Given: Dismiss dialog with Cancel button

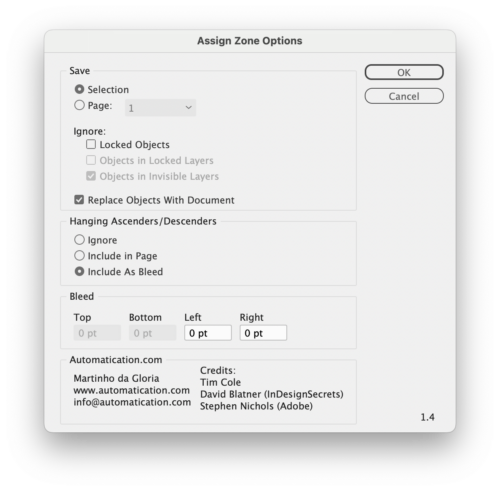Looking at the screenshot, I should (x=404, y=96).
